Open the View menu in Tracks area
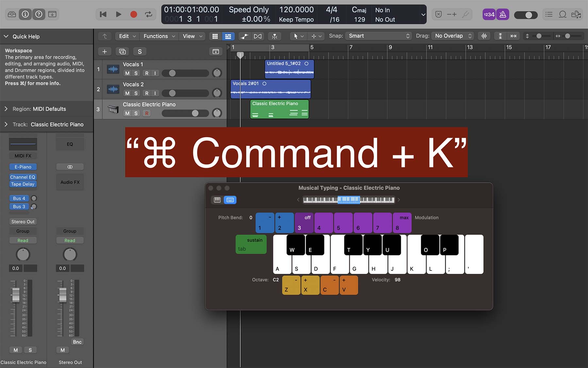Image resolution: width=588 pixels, height=368 pixels. 192,36
